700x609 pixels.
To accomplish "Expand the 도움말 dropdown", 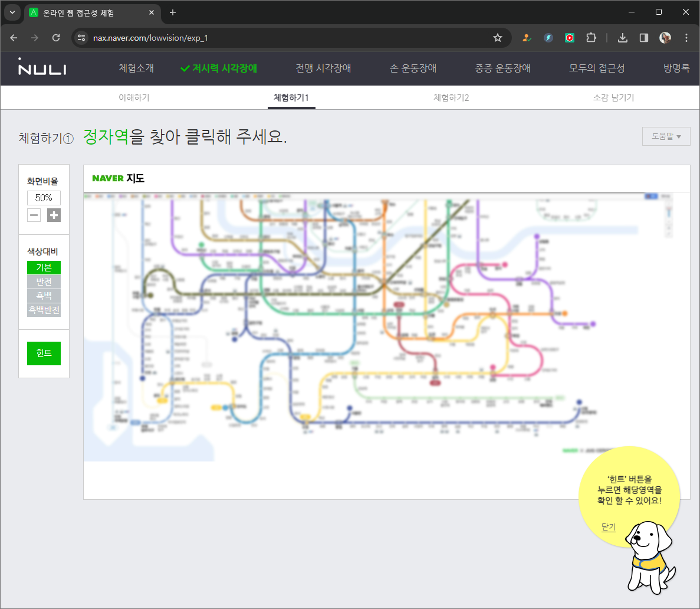I will click(x=666, y=136).
